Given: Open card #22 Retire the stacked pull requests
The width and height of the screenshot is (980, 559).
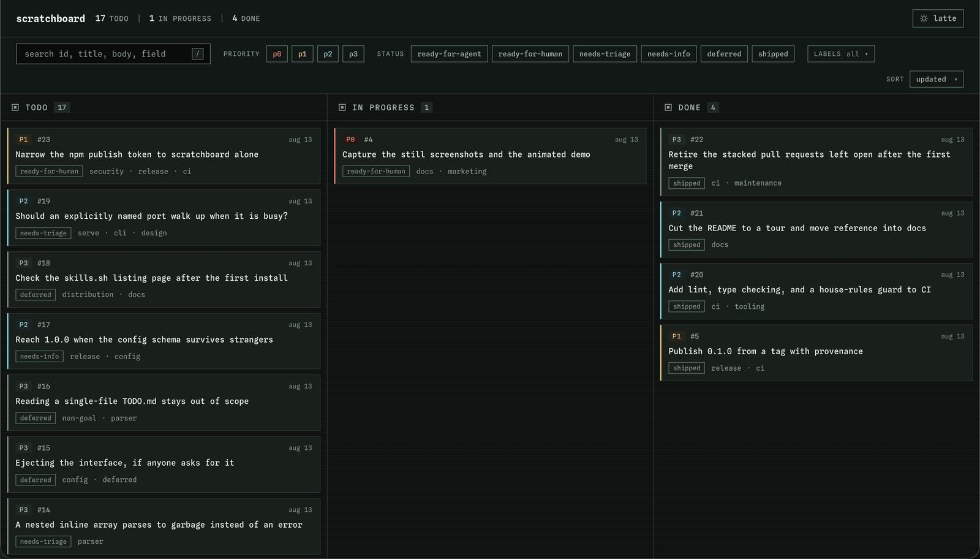Looking at the screenshot, I should [x=816, y=162].
